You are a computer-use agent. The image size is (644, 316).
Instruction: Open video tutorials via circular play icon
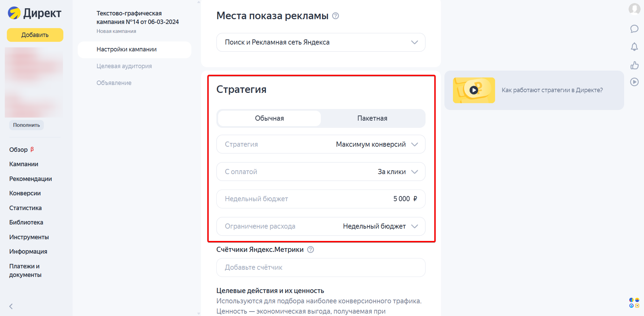pyautogui.click(x=635, y=82)
